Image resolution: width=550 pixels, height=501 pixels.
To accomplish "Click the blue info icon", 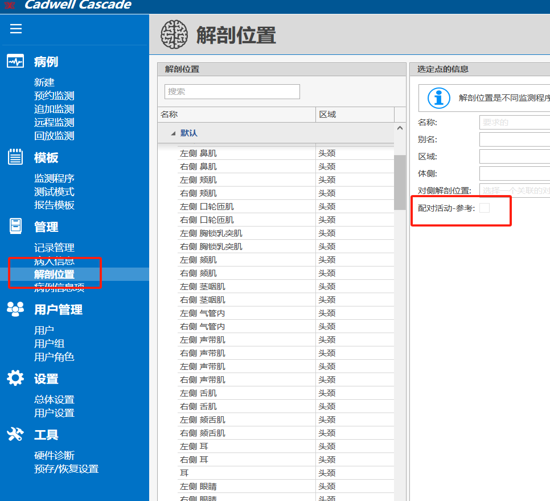I will [x=438, y=98].
